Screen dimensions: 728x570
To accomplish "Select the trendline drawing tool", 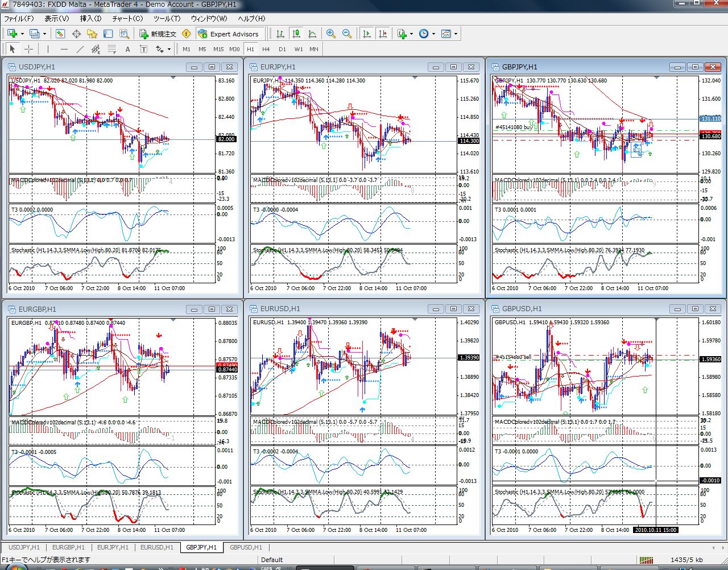I will pos(80,49).
